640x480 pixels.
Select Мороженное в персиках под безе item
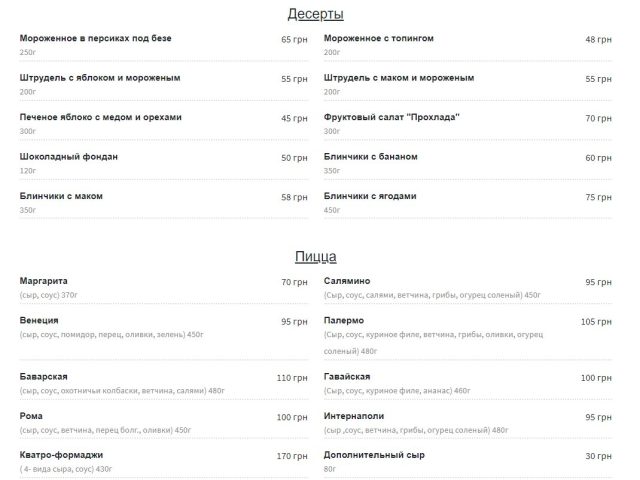point(96,38)
